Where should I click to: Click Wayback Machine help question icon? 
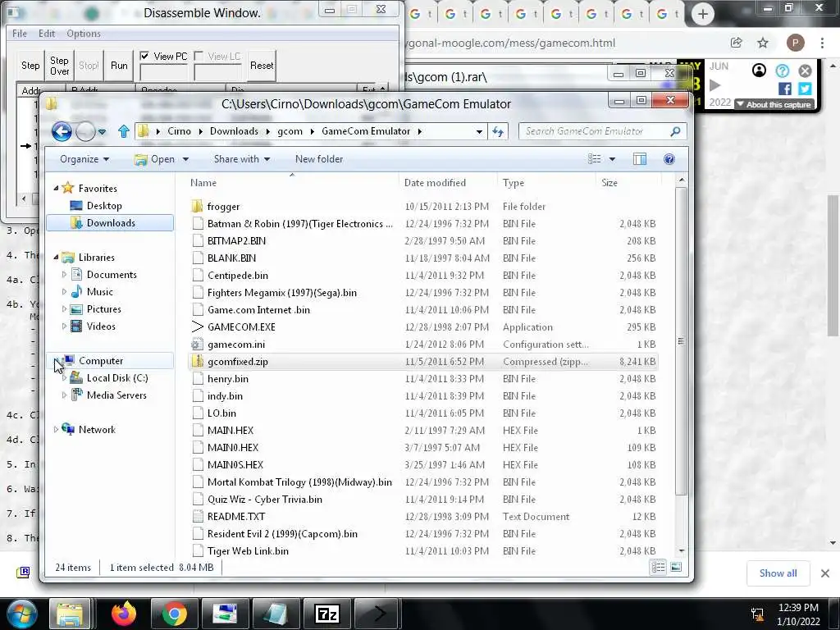click(x=782, y=71)
